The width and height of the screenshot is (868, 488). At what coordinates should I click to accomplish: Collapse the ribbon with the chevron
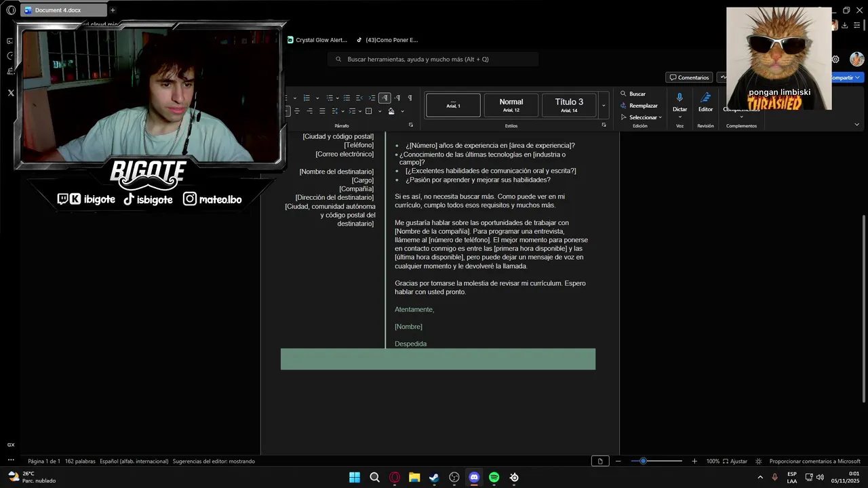coord(856,124)
